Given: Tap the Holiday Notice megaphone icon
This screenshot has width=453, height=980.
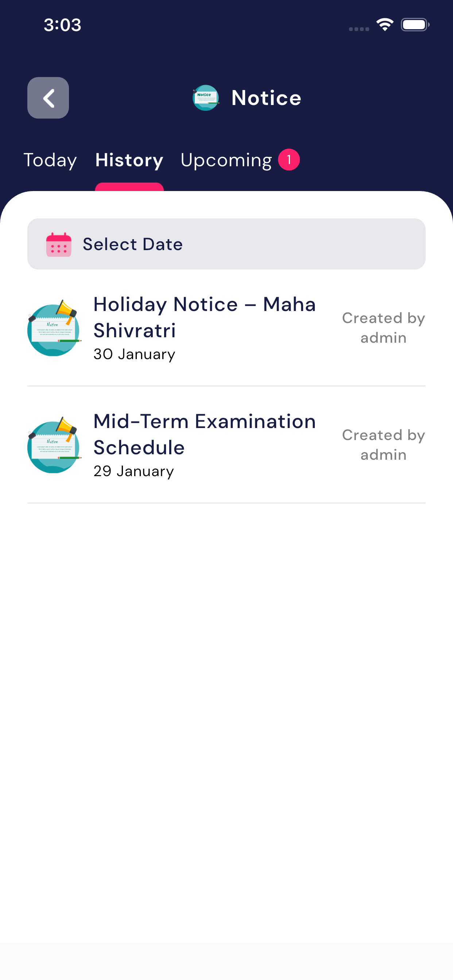Looking at the screenshot, I should tap(54, 328).
